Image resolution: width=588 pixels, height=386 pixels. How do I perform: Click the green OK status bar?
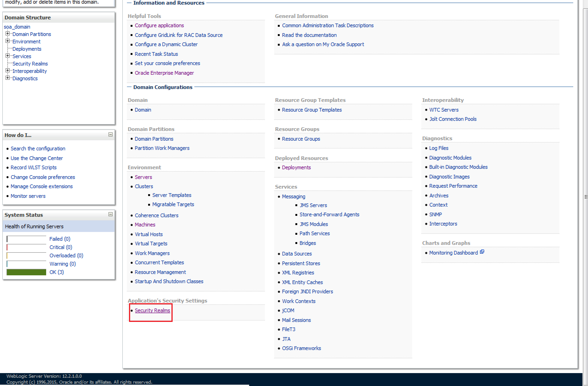(26, 272)
